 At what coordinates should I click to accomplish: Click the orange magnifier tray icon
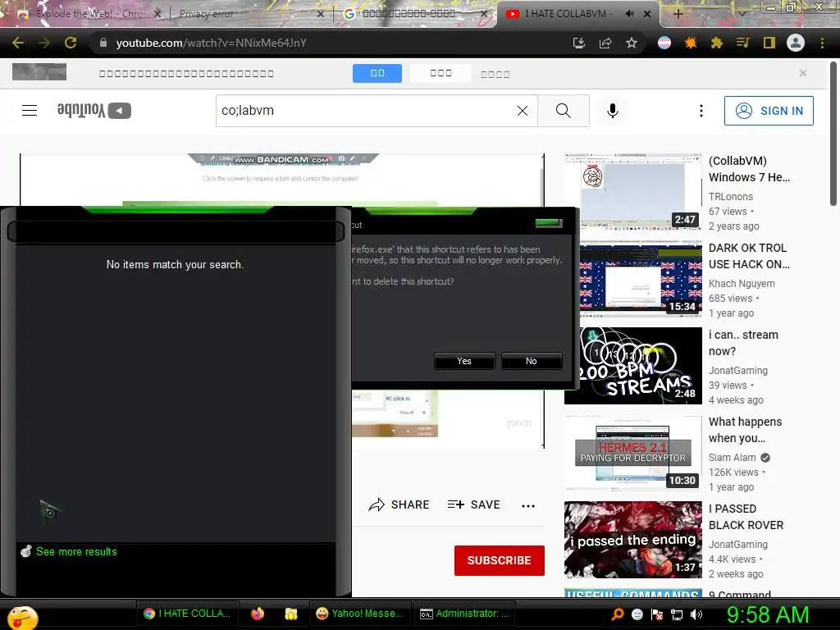tap(618, 614)
